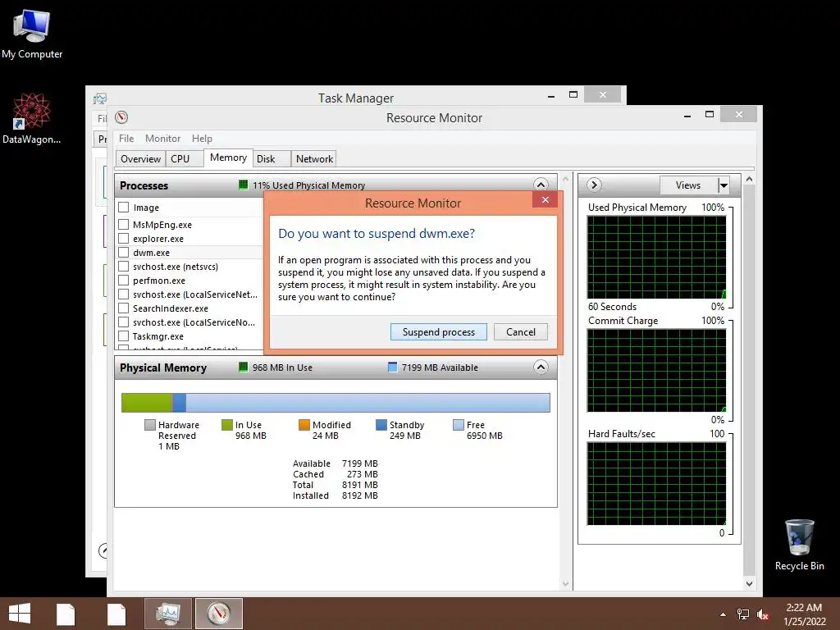The image size is (840, 630).
Task: Open the File menu
Action: click(126, 138)
